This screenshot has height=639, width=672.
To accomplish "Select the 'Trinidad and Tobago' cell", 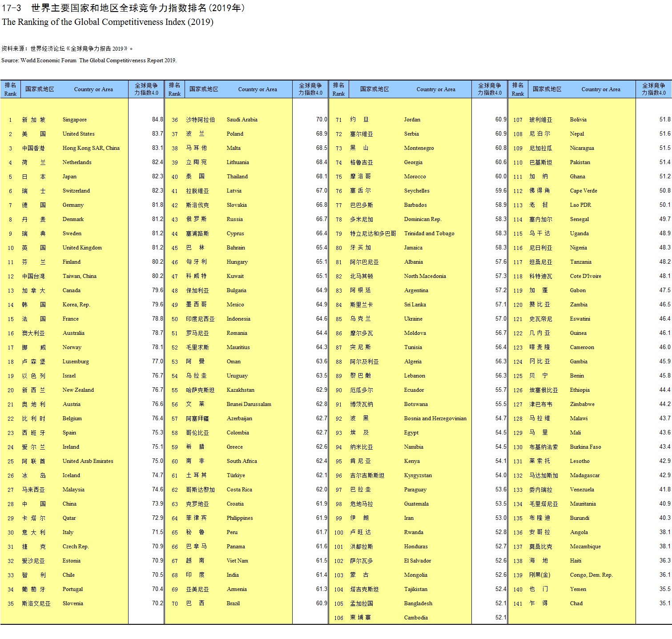I will click(429, 233).
